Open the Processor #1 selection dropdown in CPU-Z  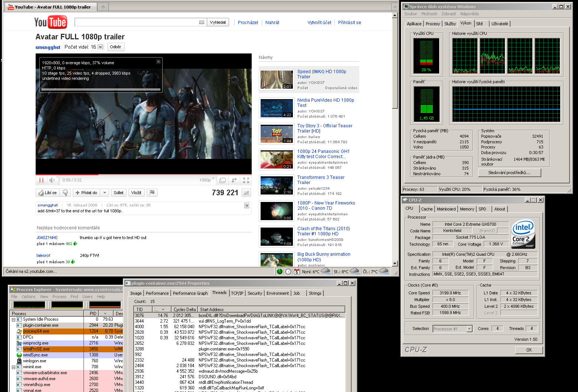(x=469, y=329)
